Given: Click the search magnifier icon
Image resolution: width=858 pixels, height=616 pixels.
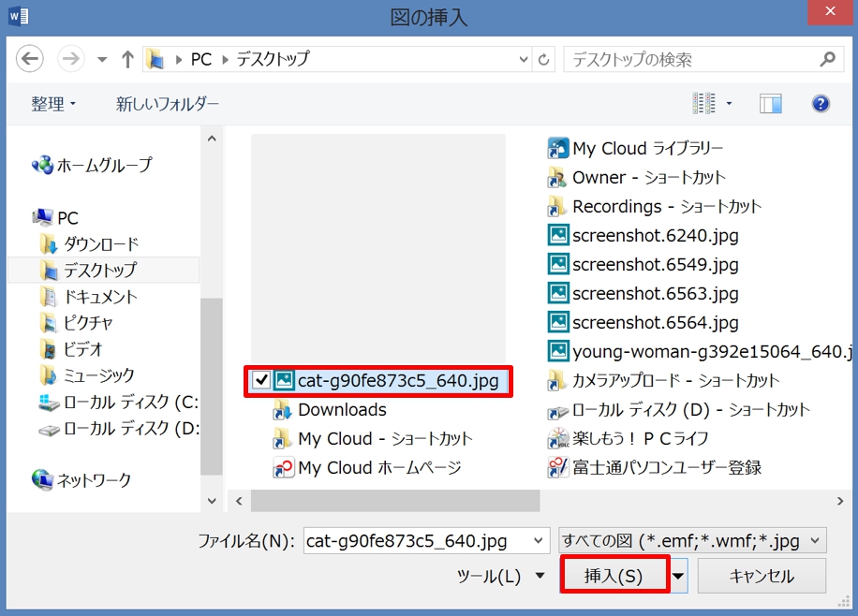Looking at the screenshot, I should pyautogui.click(x=827, y=59).
